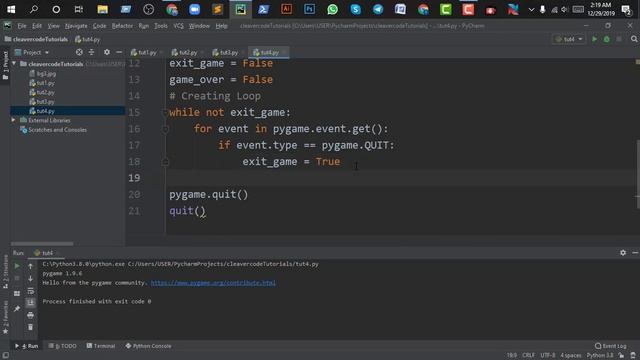This screenshot has height=360, width=640.
Task: Open the line separator CRLF selector
Action: [528, 356]
